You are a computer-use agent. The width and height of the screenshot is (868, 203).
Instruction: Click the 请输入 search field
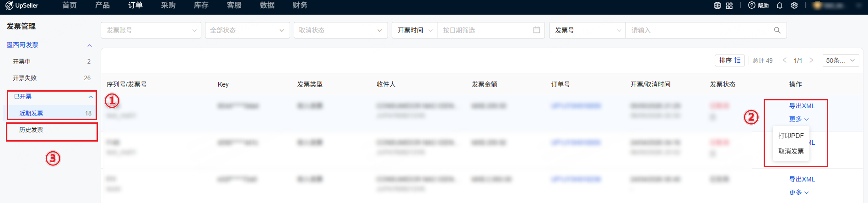pyautogui.click(x=700, y=30)
